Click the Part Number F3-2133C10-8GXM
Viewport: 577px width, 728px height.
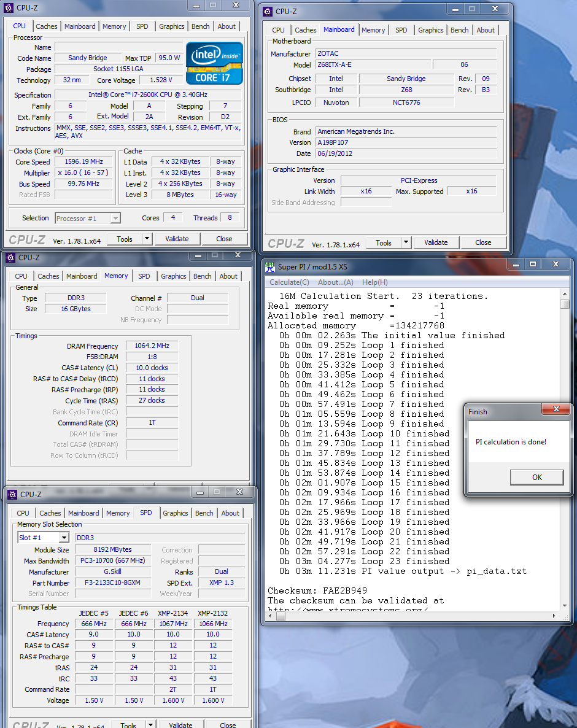click(x=113, y=583)
